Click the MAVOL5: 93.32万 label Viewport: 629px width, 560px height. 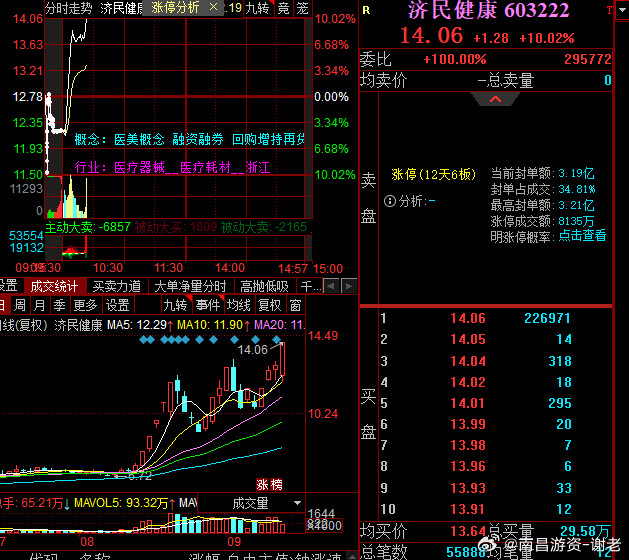pyautogui.click(x=121, y=503)
